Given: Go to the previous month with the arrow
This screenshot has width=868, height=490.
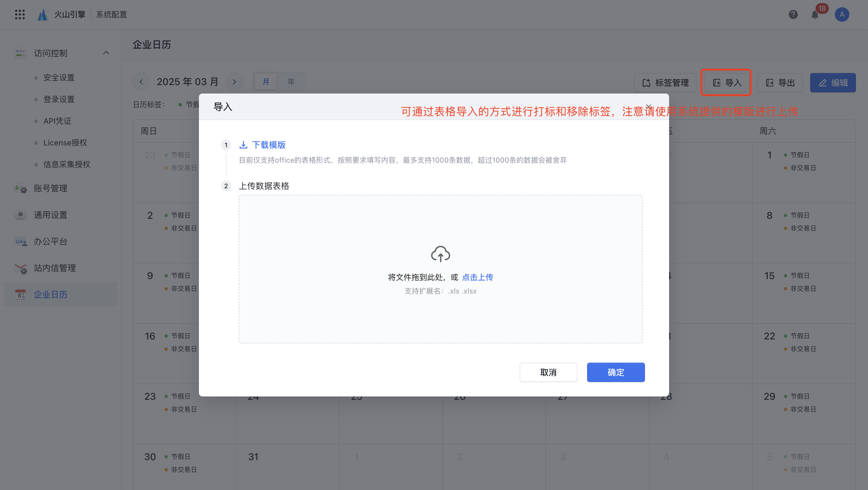Looking at the screenshot, I should point(141,81).
